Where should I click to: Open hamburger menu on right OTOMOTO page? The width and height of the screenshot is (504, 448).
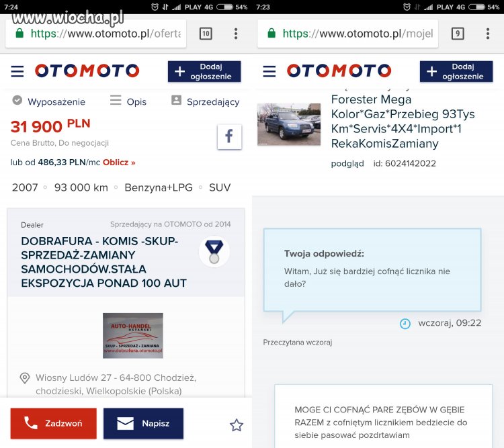coord(269,71)
